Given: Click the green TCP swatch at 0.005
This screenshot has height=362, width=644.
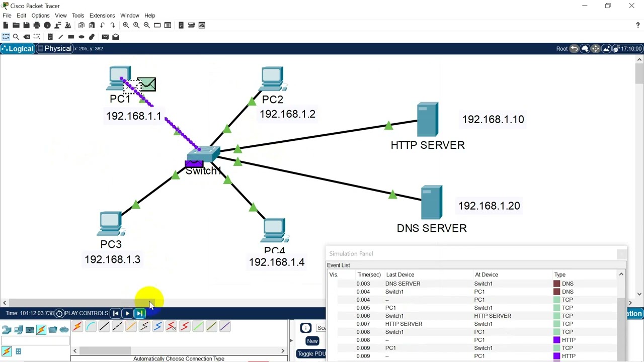Looking at the screenshot, I should pyautogui.click(x=556, y=308).
